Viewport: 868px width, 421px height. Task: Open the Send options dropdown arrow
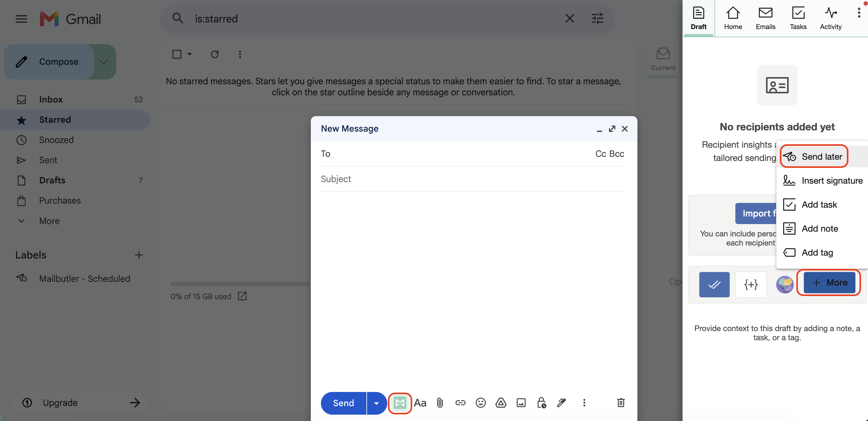pyautogui.click(x=377, y=403)
